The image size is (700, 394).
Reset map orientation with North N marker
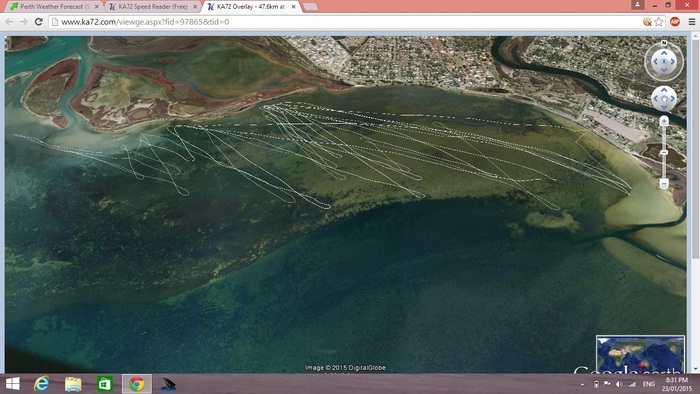[x=664, y=43]
